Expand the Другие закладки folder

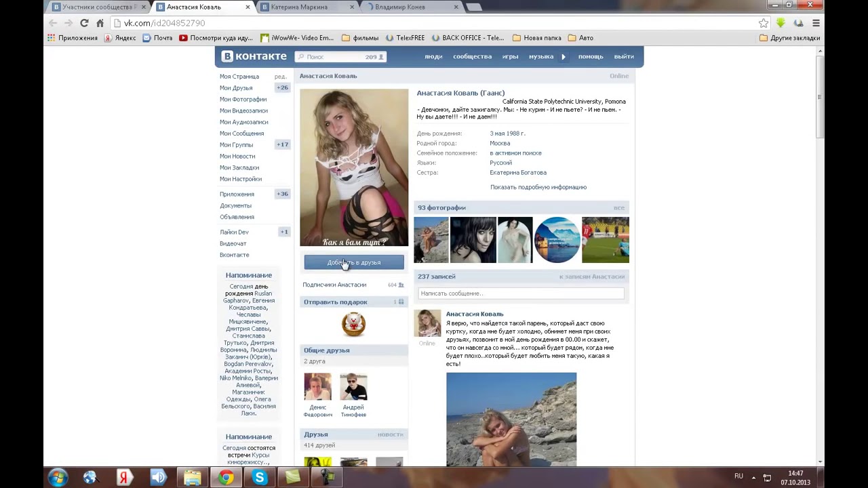790,38
